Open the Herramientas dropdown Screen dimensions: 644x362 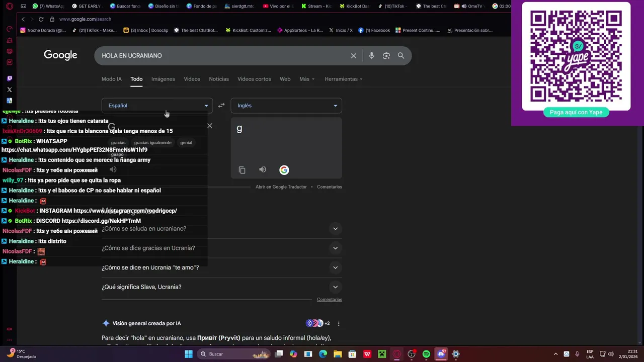pyautogui.click(x=344, y=79)
